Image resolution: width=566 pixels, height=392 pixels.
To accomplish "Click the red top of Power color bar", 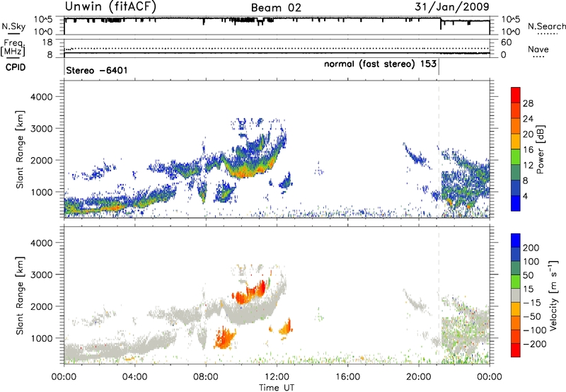I will click(x=516, y=95).
